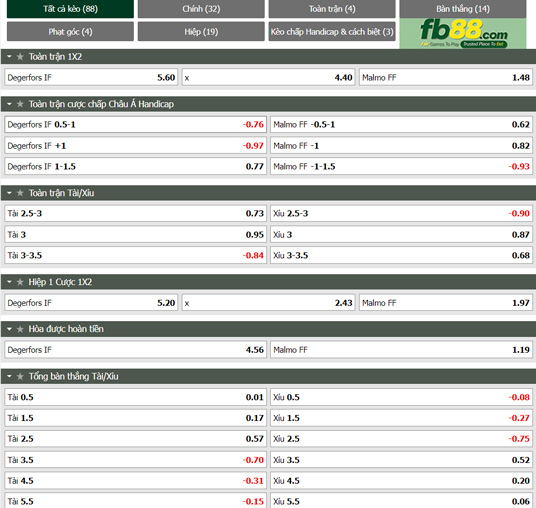Image resolution: width=536 pixels, height=508 pixels.
Task: Select Malmo FF -1-1.5 handicap at -0.93
Action: click(401, 166)
